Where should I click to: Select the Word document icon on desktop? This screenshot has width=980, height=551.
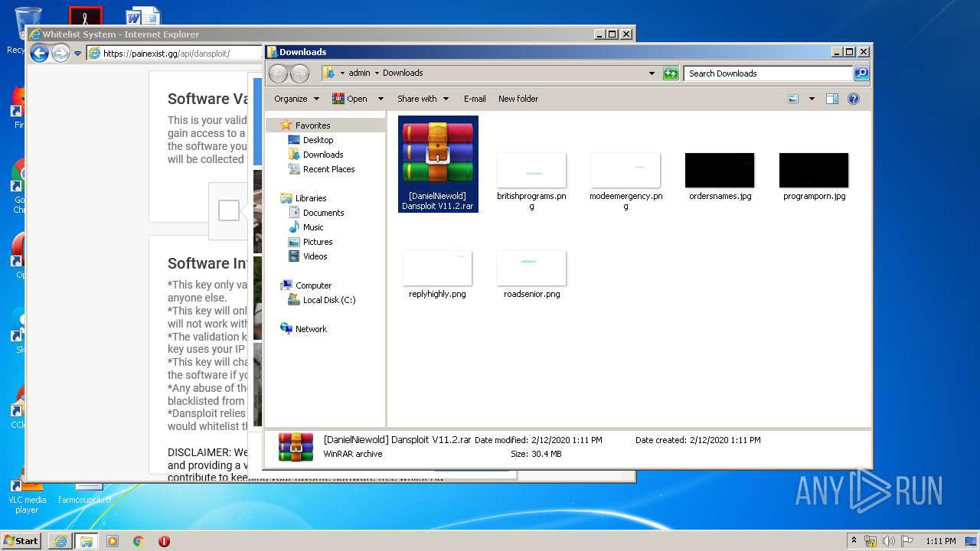point(143,17)
